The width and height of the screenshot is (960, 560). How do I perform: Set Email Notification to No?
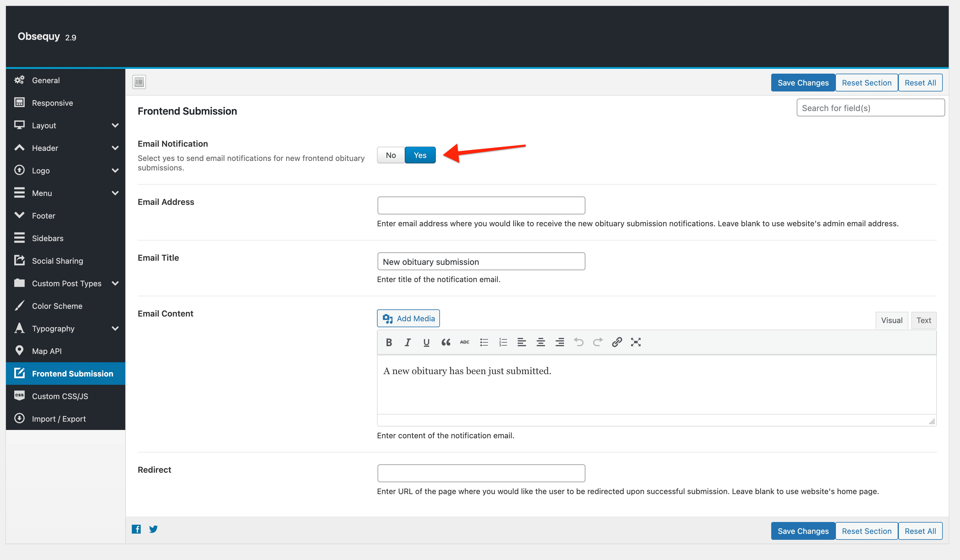point(391,155)
